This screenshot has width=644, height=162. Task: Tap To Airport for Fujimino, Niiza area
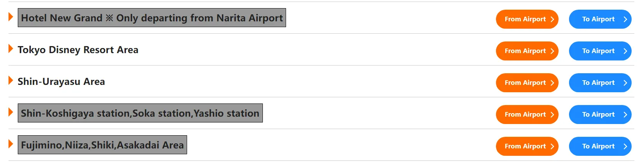pyautogui.click(x=600, y=146)
